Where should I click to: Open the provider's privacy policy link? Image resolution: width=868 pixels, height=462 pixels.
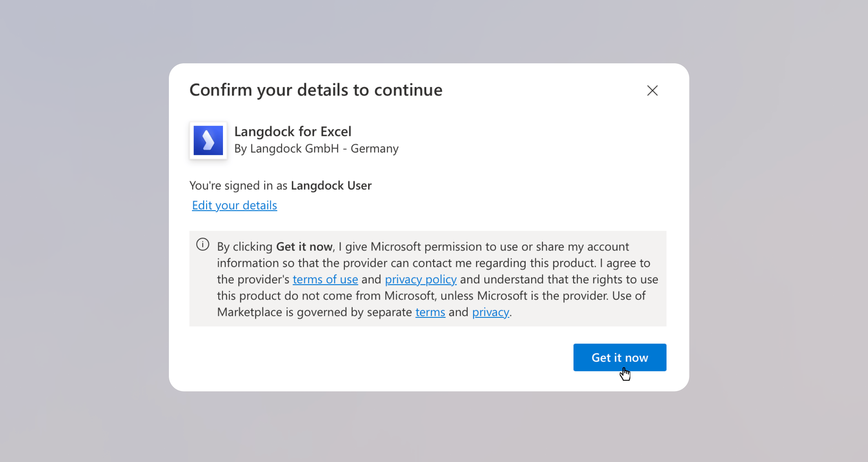point(421,279)
